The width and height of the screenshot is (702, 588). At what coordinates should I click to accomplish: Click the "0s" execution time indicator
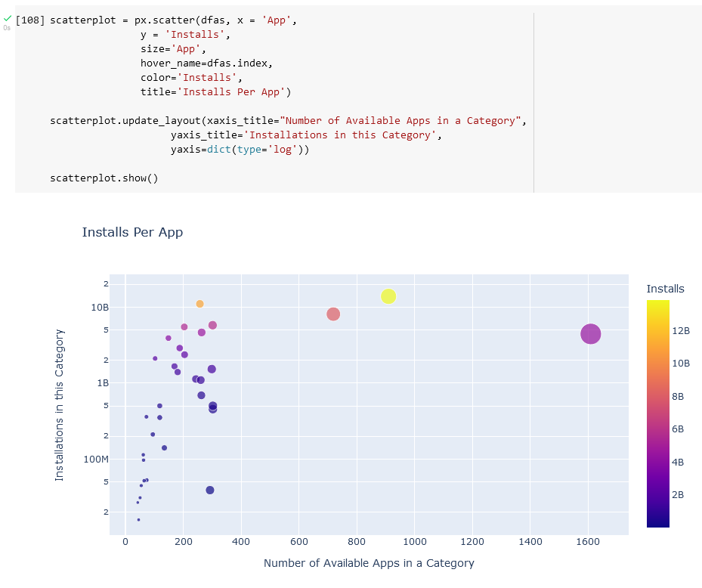coord(8,27)
